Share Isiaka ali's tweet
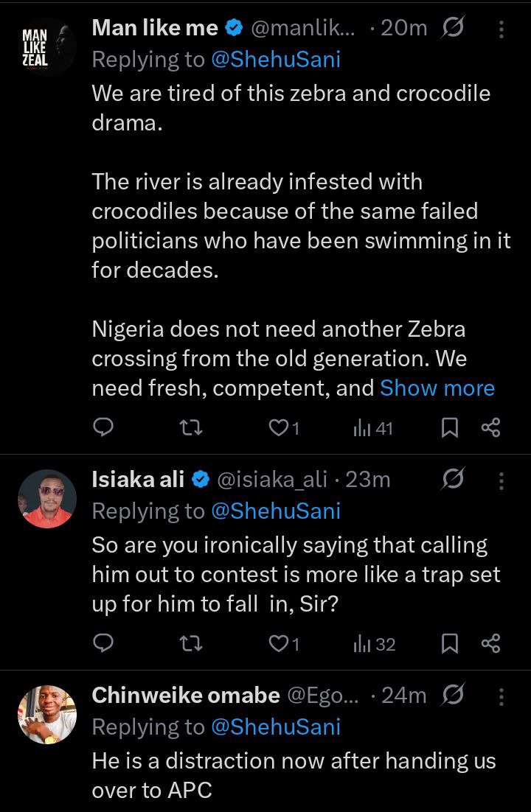The height and width of the screenshot is (812, 531). click(490, 644)
